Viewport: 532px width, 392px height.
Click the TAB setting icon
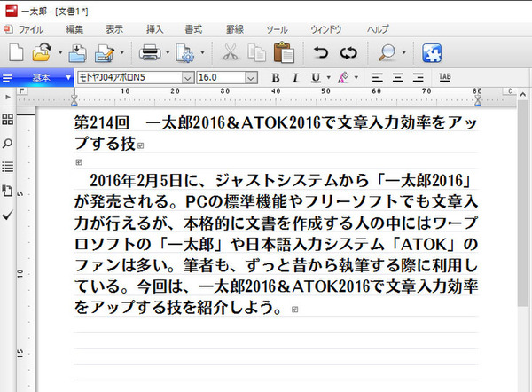[445, 78]
